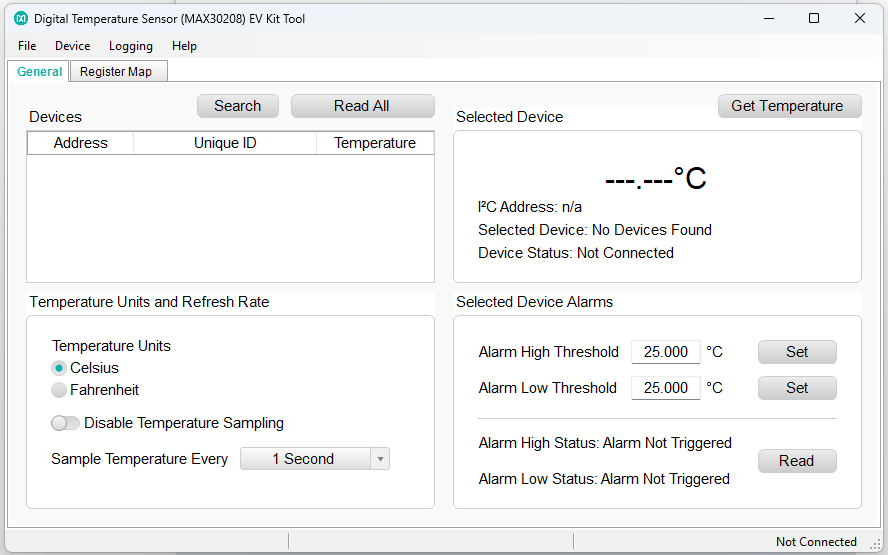Click the Maxim app icon in title bar

click(x=21, y=19)
